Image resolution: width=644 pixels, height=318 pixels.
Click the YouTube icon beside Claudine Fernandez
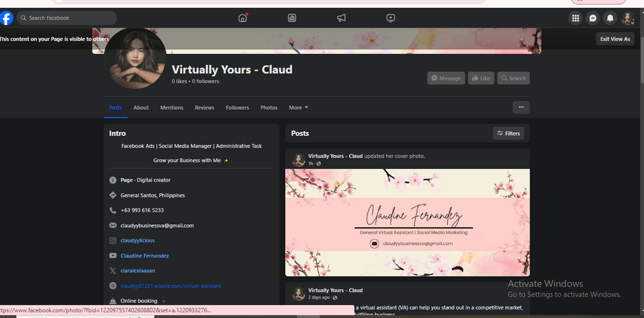click(x=113, y=256)
